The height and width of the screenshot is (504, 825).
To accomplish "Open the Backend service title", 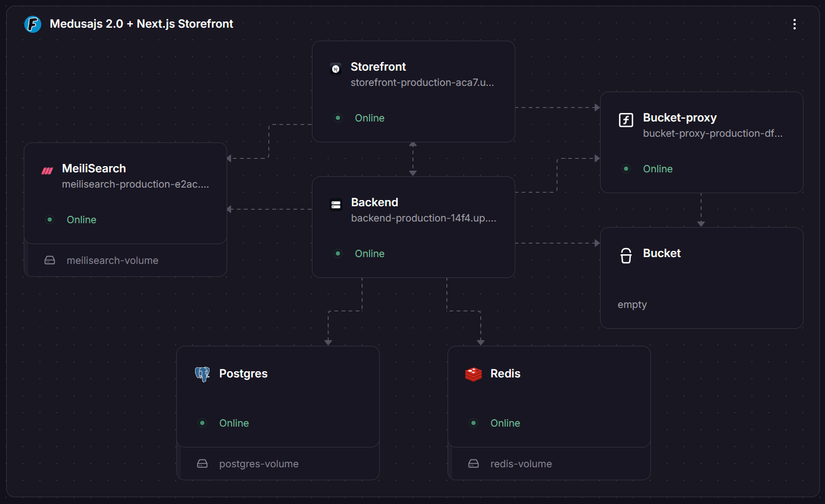I will [x=375, y=202].
